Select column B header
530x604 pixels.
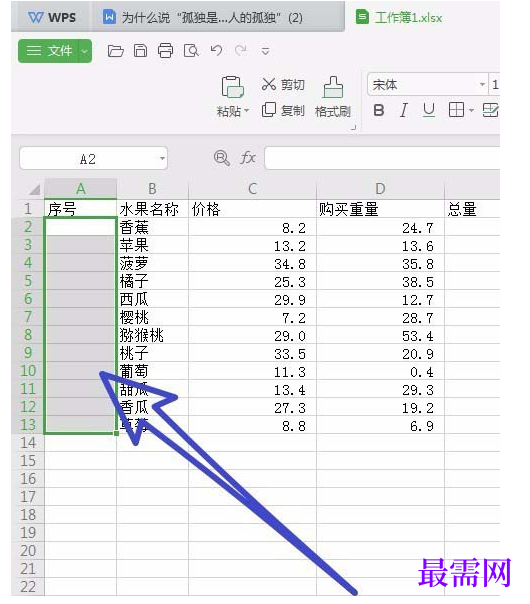click(153, 189)
